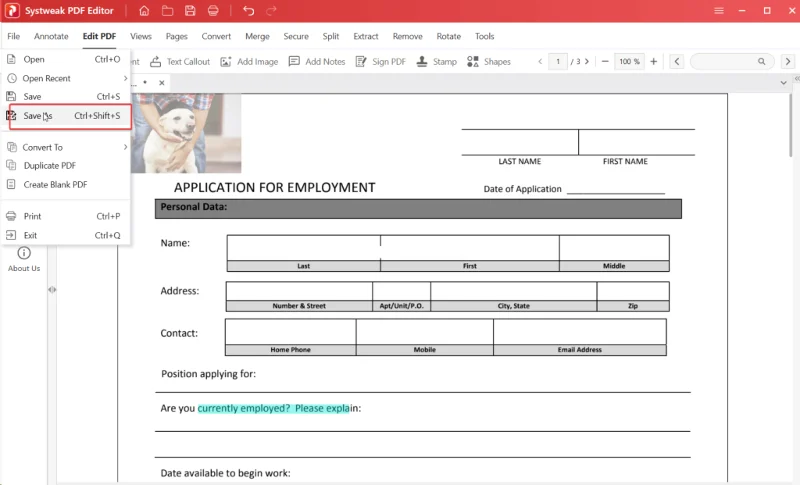The width and height of the screenshot is (800, 485).
Task: Switch to the Edit PDF tab
Action: point(99,36)
